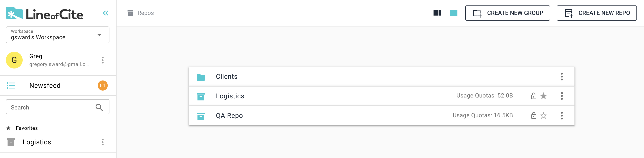644x158 pixels.
Task: Open more options for QA Repo row
Action: tap(562, 115)
